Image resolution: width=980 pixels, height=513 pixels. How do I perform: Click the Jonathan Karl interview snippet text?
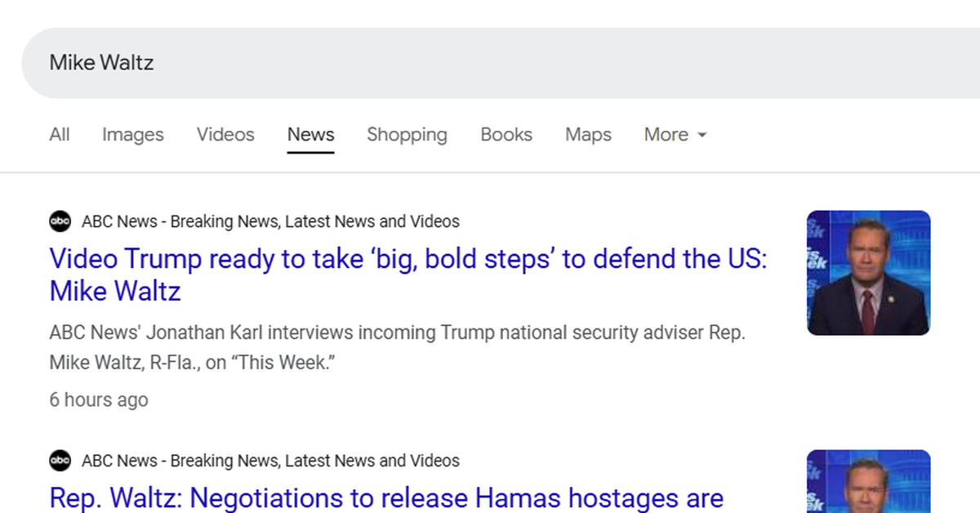tap(397, 348)
